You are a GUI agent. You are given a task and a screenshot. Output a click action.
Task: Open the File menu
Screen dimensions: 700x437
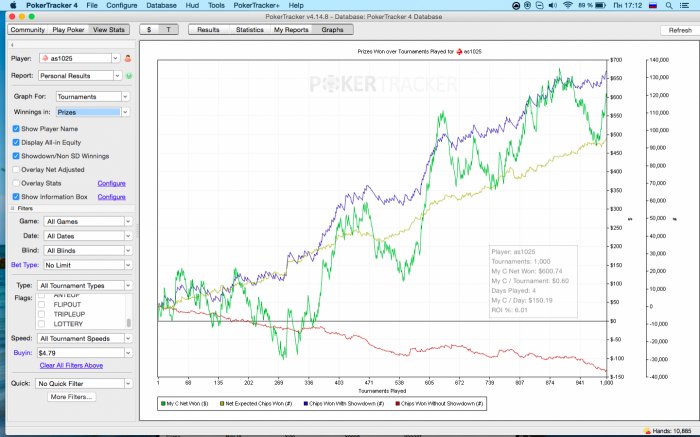point(92,5)
